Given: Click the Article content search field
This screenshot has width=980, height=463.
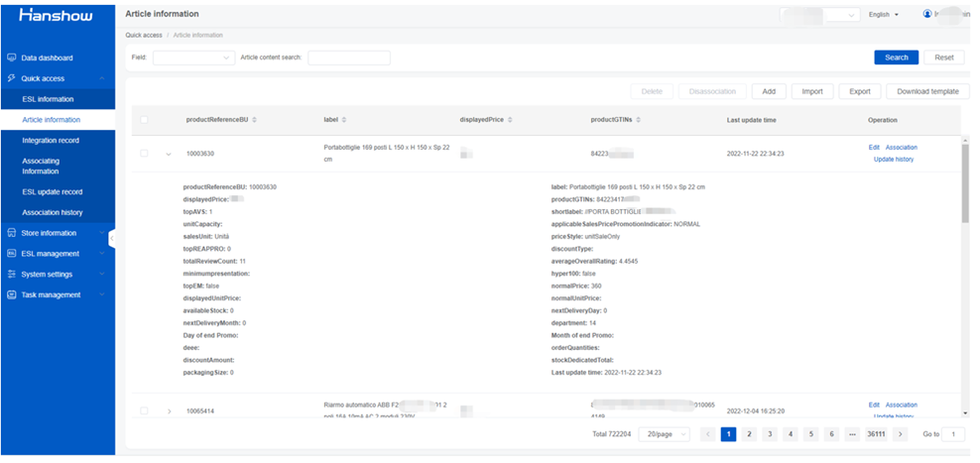Looking at the screenshot, I should [349, 58].
